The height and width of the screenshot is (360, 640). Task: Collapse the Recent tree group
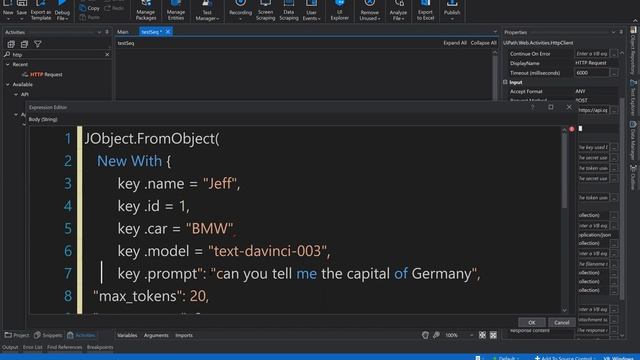[8, 64]
